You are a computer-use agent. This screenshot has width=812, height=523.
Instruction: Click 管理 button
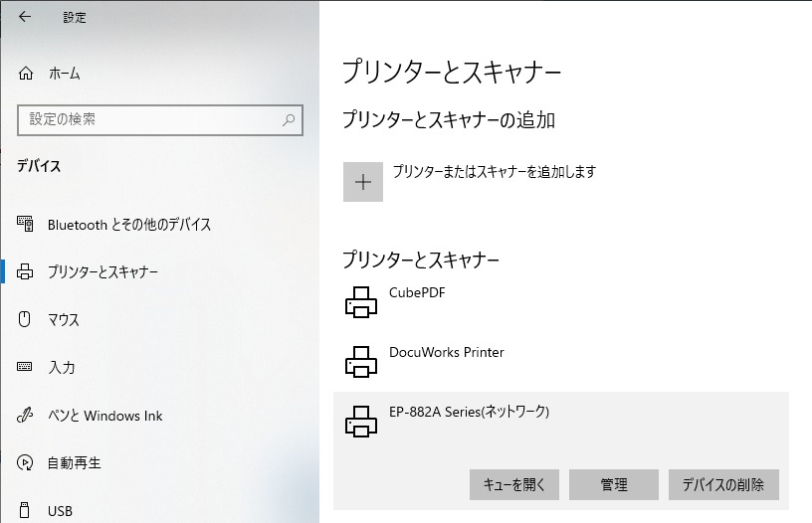[614, 484]
